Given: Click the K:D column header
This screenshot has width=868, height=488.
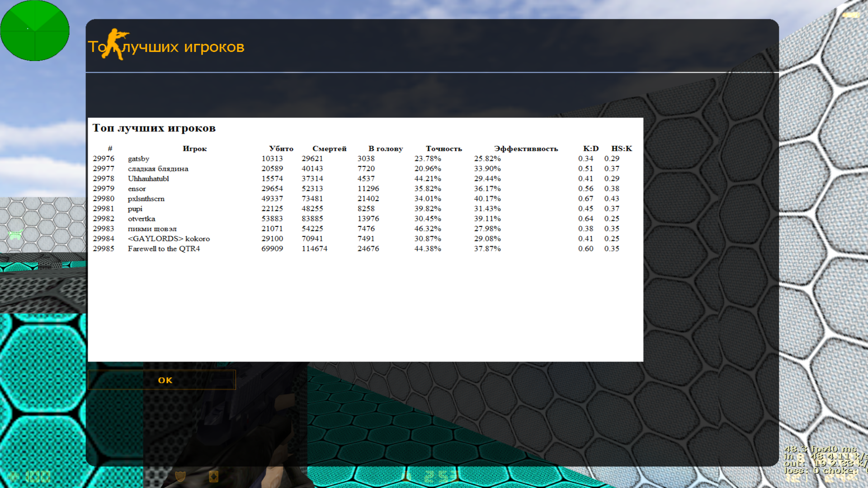Looking at the screenshot, I should 590,149.
